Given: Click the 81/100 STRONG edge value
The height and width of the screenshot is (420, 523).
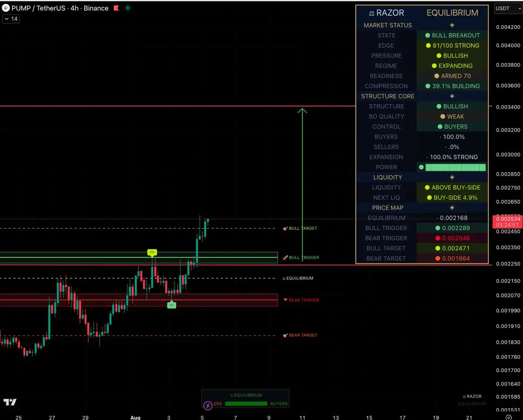Looking at the screenshot, I should coord(452,45).
